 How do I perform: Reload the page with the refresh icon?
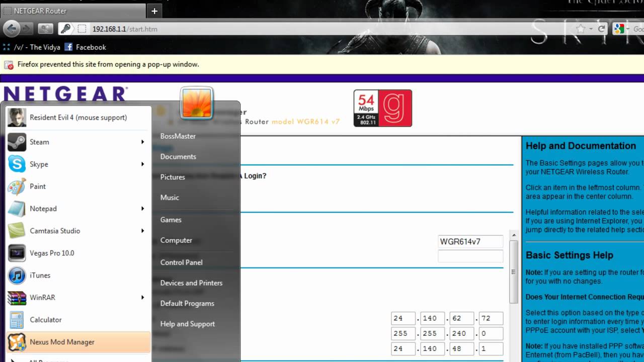pyautogui.click(x=602, y=29)
